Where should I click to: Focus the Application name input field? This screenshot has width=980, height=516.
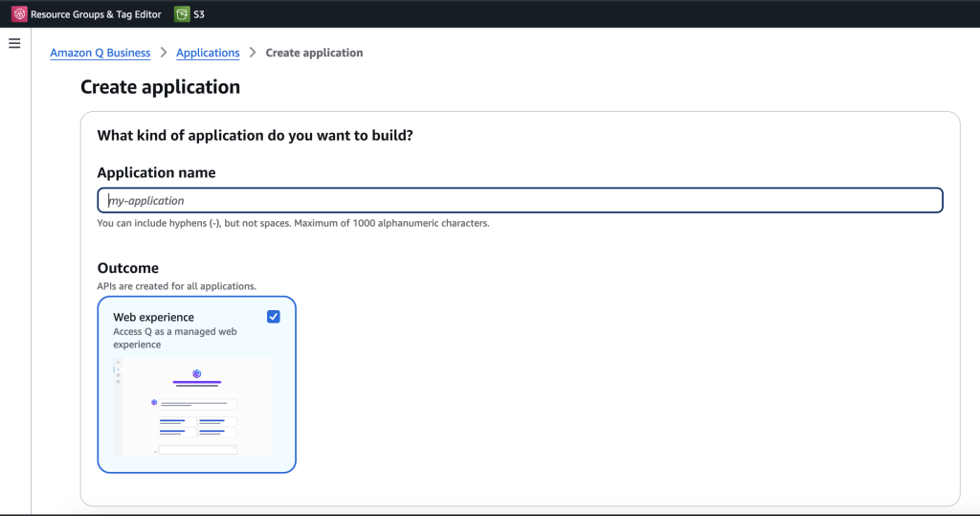[x=520, y=200]
